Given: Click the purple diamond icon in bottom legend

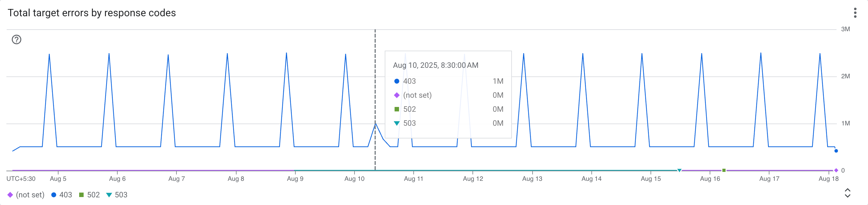Looking at the screenshot, I should tap(11, 194).
